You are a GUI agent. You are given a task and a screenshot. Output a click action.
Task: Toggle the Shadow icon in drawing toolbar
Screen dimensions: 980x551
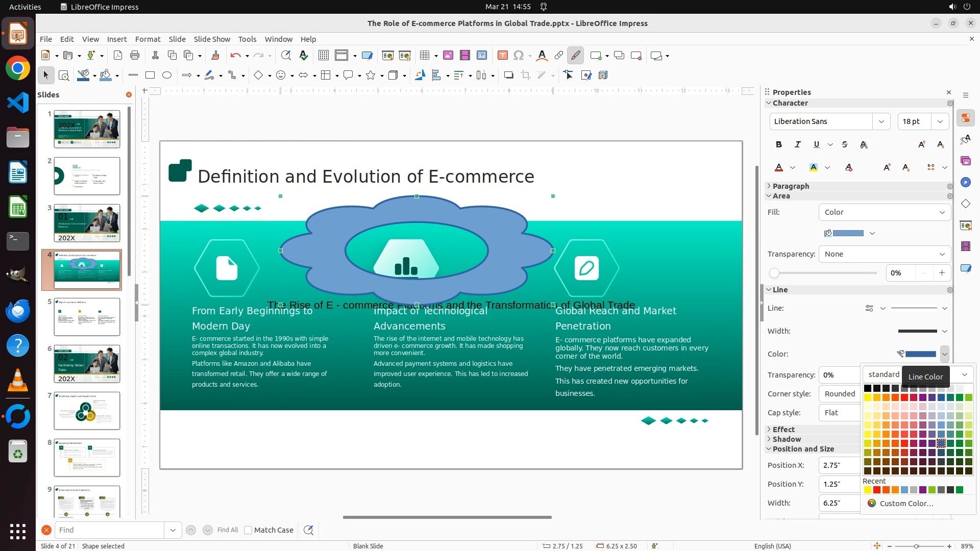tap(508, 76)
